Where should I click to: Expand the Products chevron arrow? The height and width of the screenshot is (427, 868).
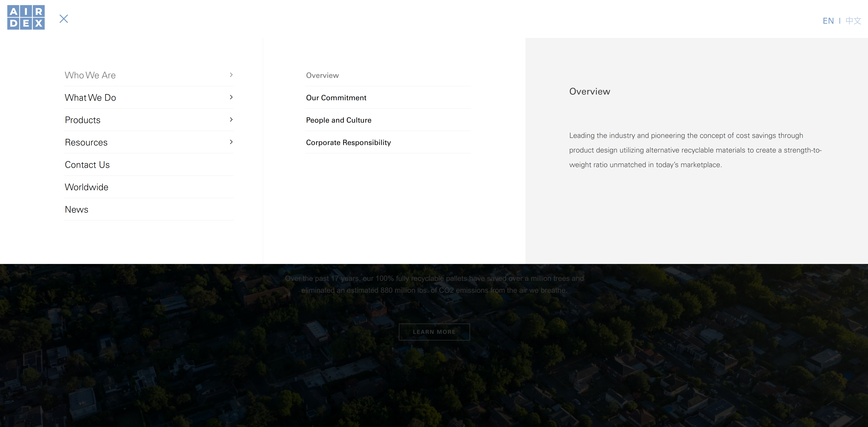(231, 120)
